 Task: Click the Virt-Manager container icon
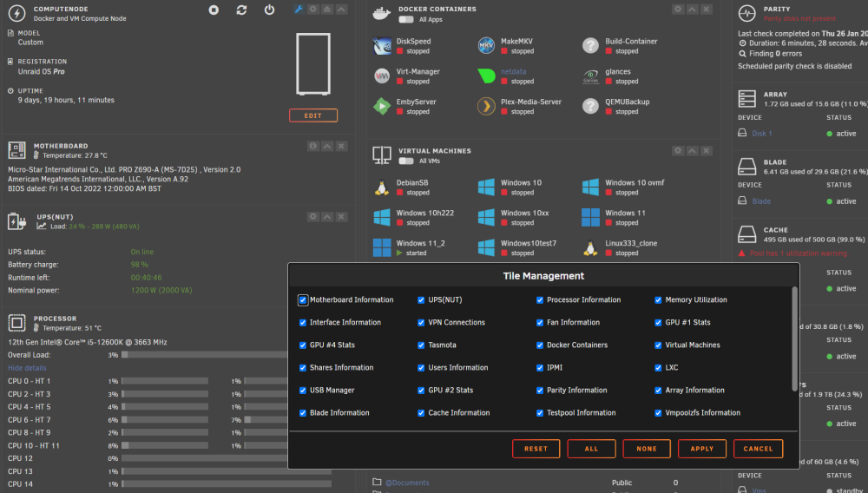click(382, 76)
